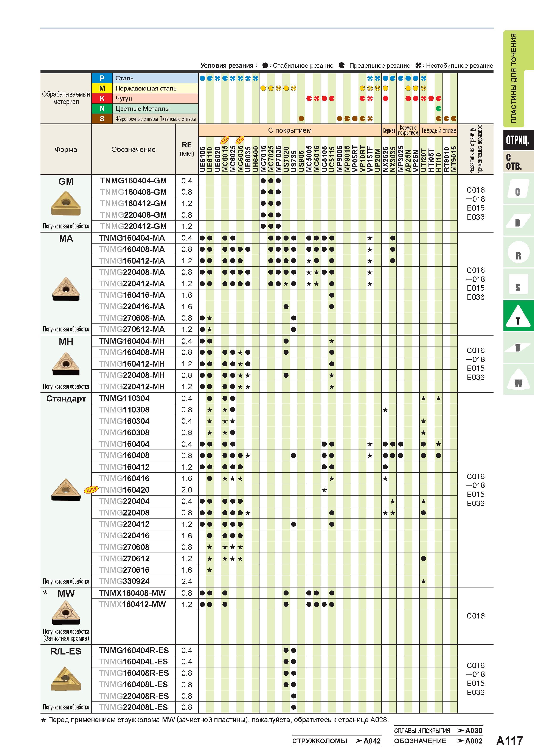The width and height of the screenshot is (534, 756).
Task: Click the Твёрдый сплав column group header
Action: [439, 130]
